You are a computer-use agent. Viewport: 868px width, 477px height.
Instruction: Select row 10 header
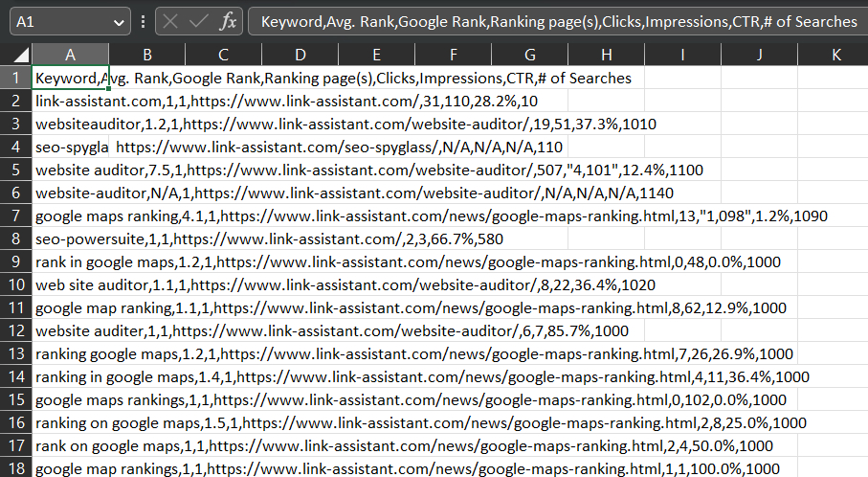[x=15, y=284]
